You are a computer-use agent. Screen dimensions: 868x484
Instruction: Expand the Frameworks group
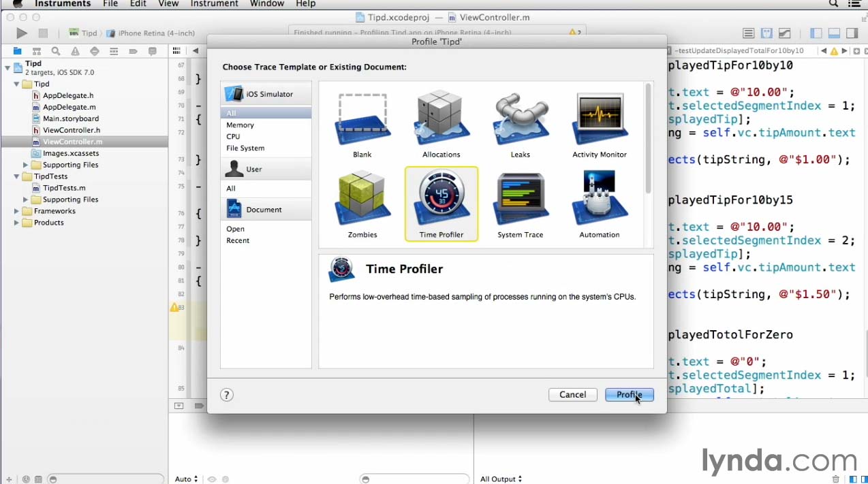[16, 212]
